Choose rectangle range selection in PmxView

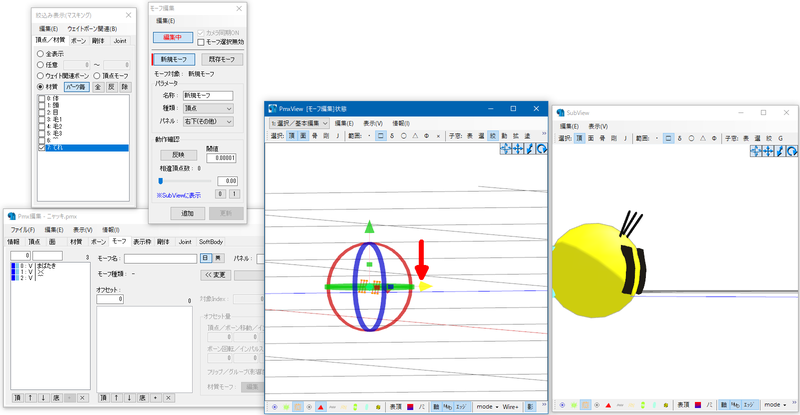pyautogui.click(x=381, y=136)
